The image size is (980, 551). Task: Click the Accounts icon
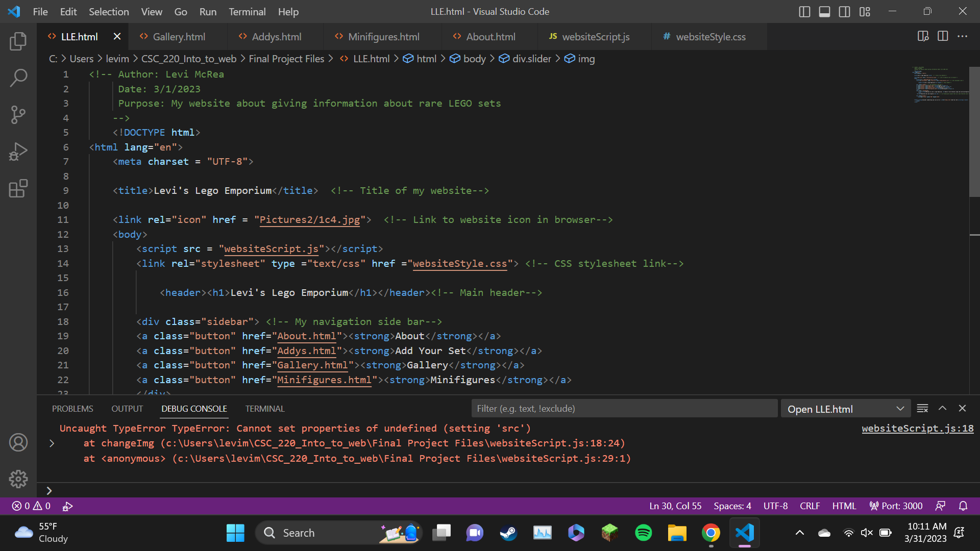point(18,442)
